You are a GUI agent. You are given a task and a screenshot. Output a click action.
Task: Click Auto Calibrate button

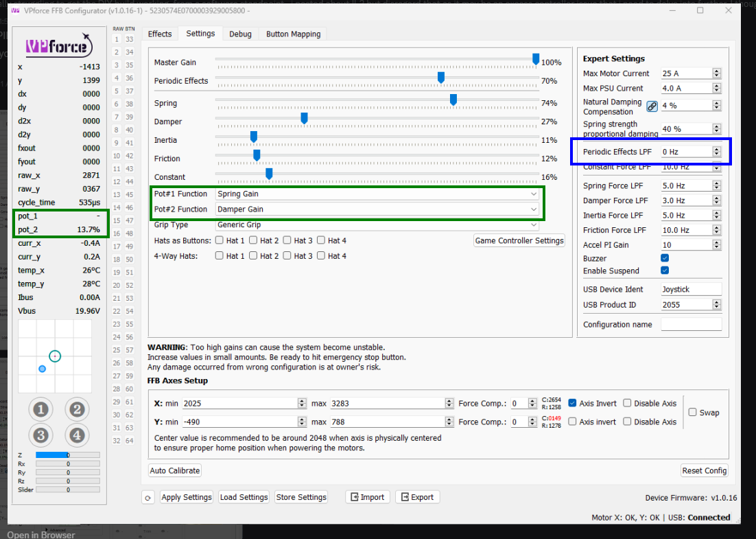pos(174,470)
